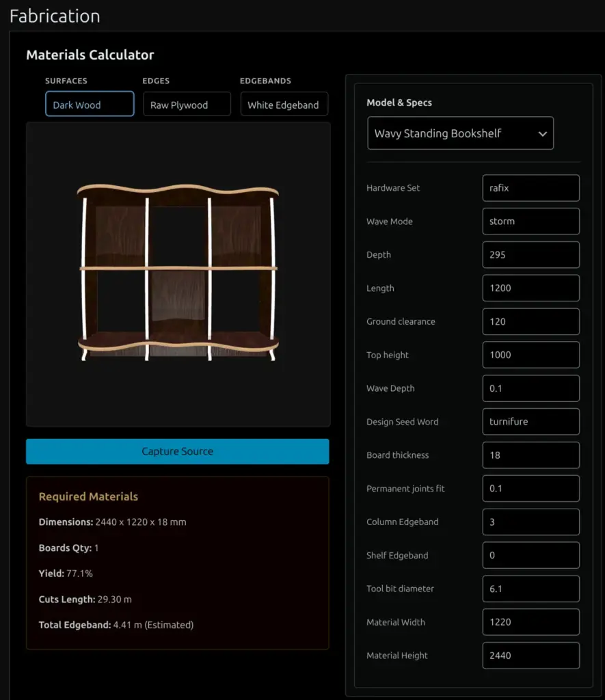Select the Ground clearance field with 120
This screenshot has width=605, height=700.
[x=531, y=321]
